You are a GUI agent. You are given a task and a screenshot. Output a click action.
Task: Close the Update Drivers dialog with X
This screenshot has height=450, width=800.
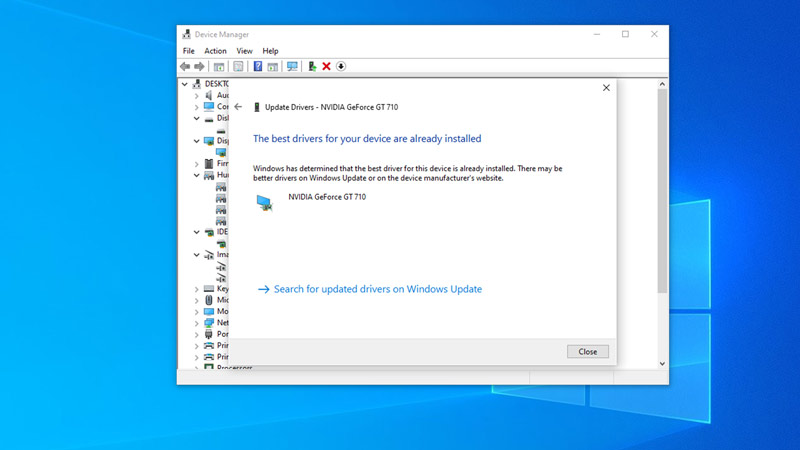tap(606, 88)
